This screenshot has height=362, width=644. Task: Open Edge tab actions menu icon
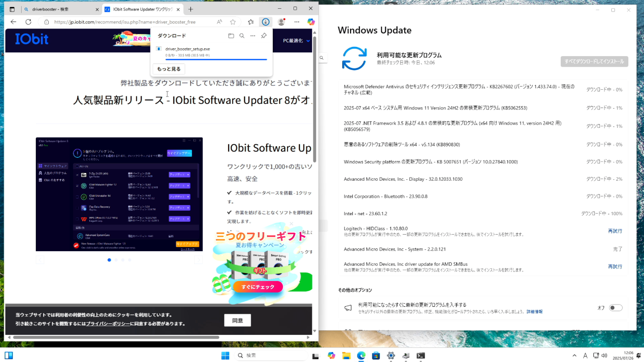pos(12,9)
